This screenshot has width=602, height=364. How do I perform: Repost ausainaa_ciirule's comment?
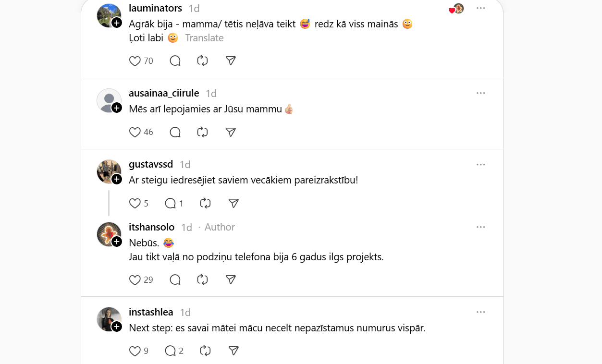pos(202,132)
